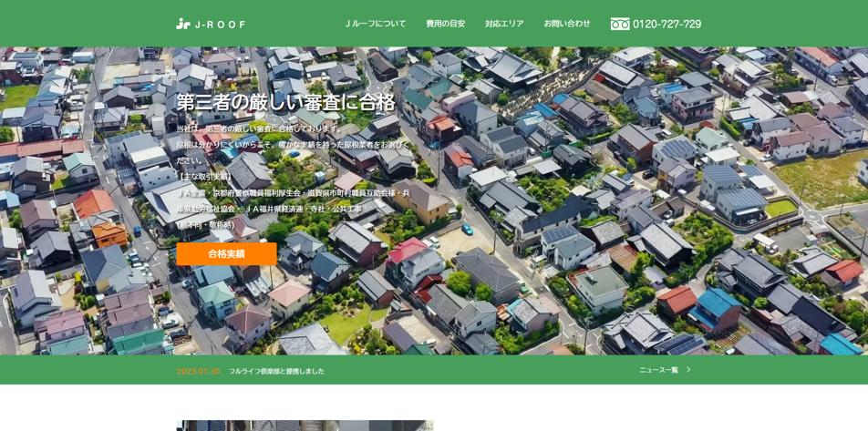Click the 第三者の厳しい審査に合格 headline
Image resolution: width=868 pixels, height=431 pixels.
click(x=285, y=102)
